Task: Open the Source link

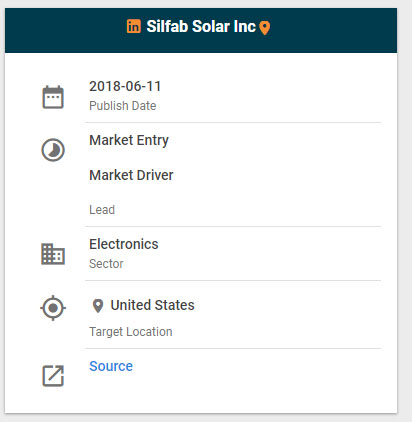Action: click(111, 366)
